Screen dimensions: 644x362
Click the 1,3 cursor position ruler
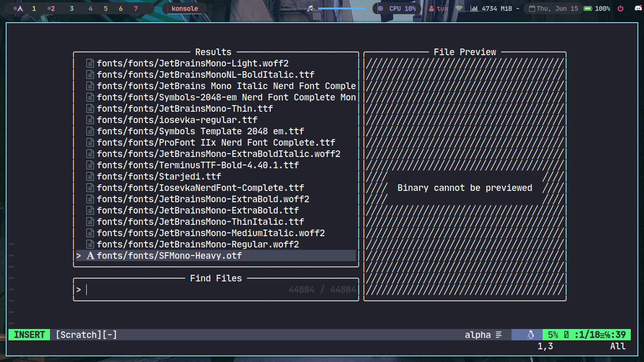[x=545, y=346]
